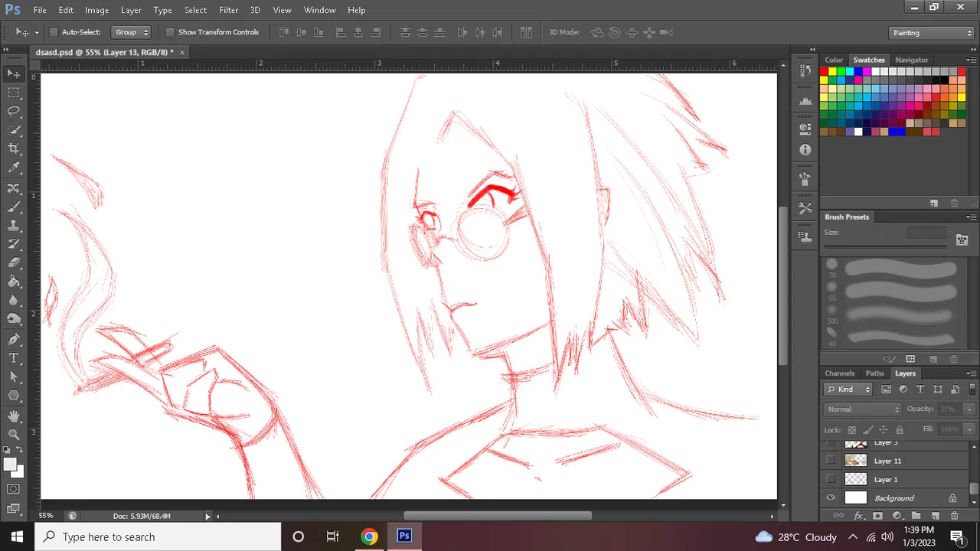The width and height of the screenshot is (980, 551).
Task: Select the Quick Selection tool
Action: point(14,130)
